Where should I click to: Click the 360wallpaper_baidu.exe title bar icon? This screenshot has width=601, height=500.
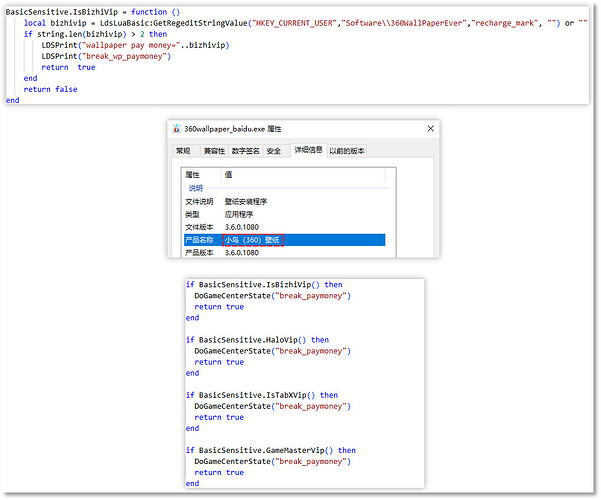pos(175,130)
